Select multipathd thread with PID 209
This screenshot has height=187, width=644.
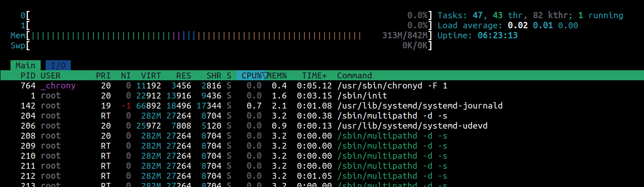(x=322, y=146)
